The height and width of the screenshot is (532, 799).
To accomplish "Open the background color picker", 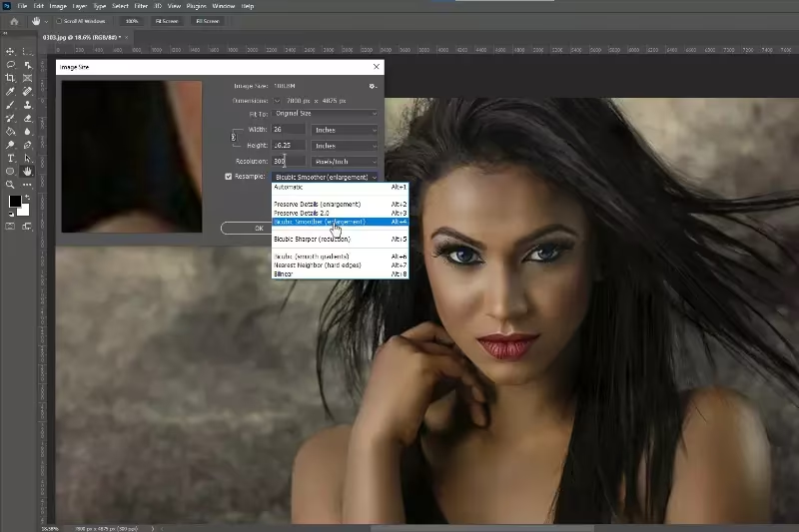I will click(x=24, y=211).
